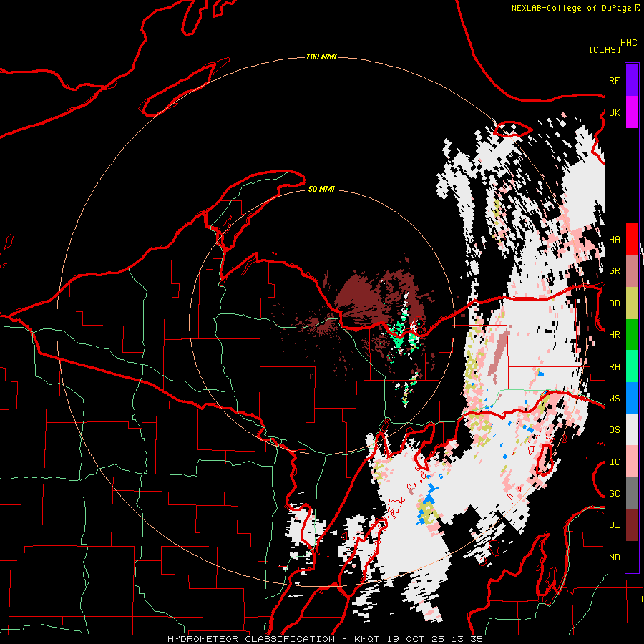This screenshot has width=644, height=644.
Task: Click the white DS legend swatch
Action: pyautogui.click(x=632, y=429)
